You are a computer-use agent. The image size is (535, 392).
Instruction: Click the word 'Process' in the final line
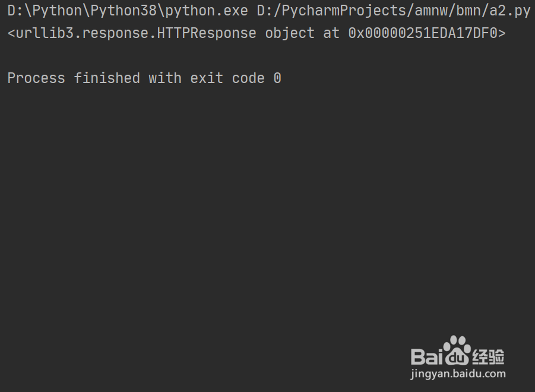pyautogui.click(x=36, y=78)
